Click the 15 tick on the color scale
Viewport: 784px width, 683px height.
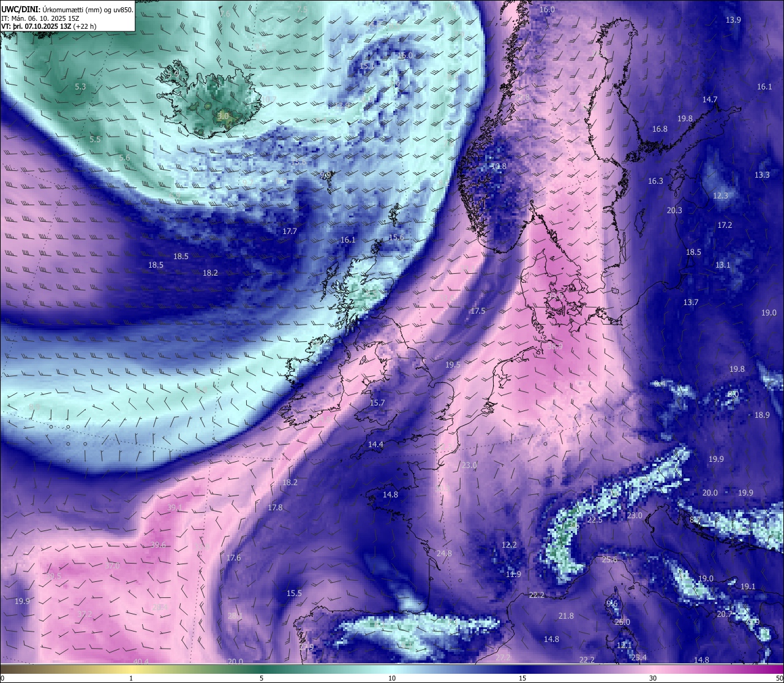(522, 678)
